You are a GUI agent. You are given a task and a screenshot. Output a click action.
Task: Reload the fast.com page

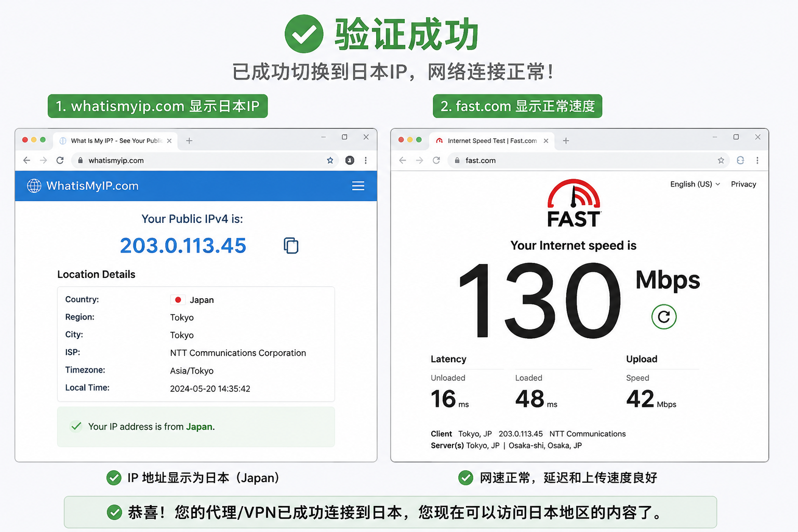coord(436,161)
